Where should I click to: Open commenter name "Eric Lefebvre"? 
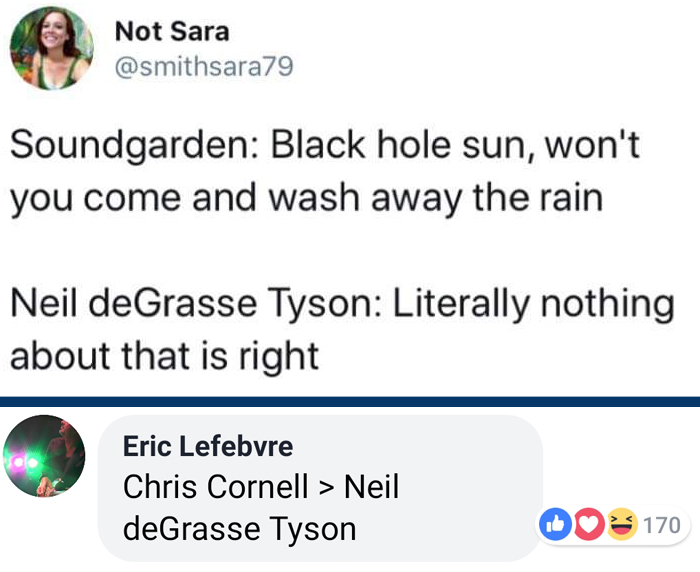(x=207, y=446)
